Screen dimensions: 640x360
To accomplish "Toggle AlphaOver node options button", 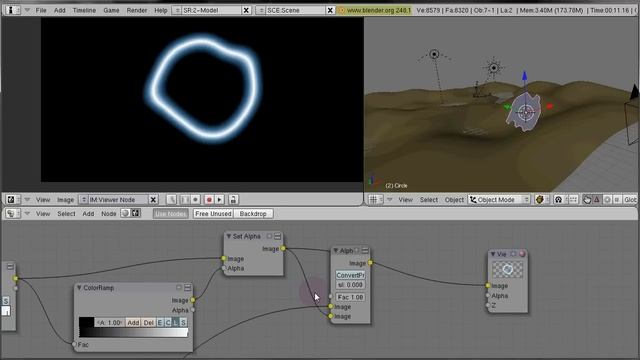I will 365,251.
